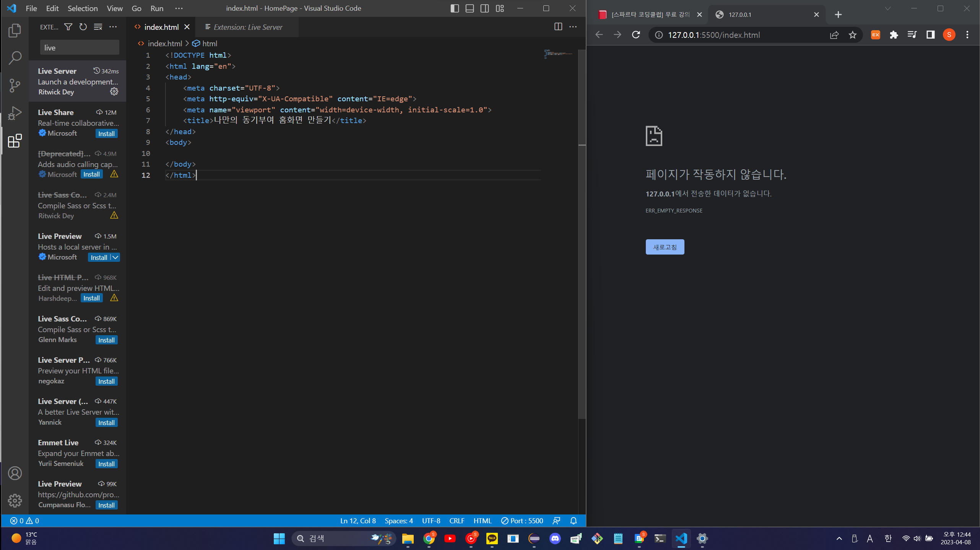Close the index.html editor tab
The height and width of the screenshot is (550, 980).
pyautogui.click(x=187, y=27)
